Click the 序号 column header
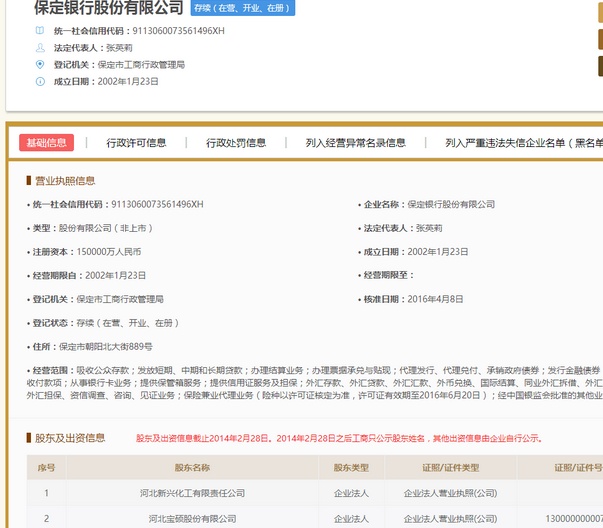 tap(47, 468)
